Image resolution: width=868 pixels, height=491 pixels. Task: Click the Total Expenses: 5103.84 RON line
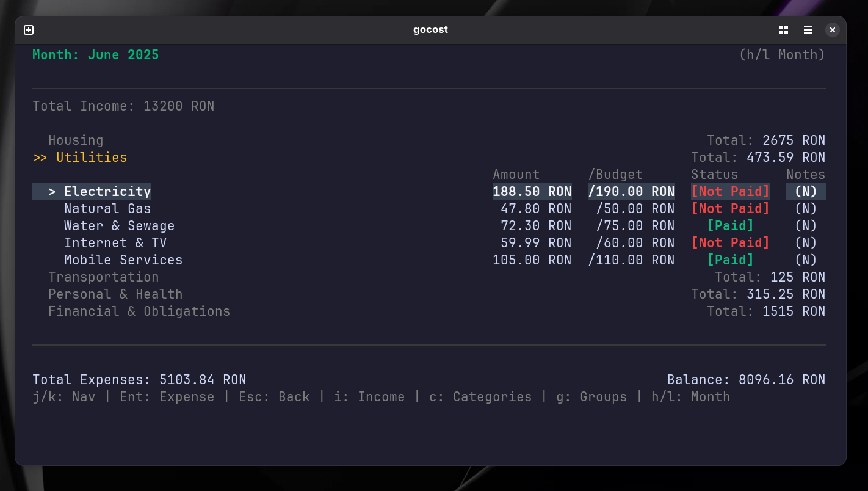(139, 380)
